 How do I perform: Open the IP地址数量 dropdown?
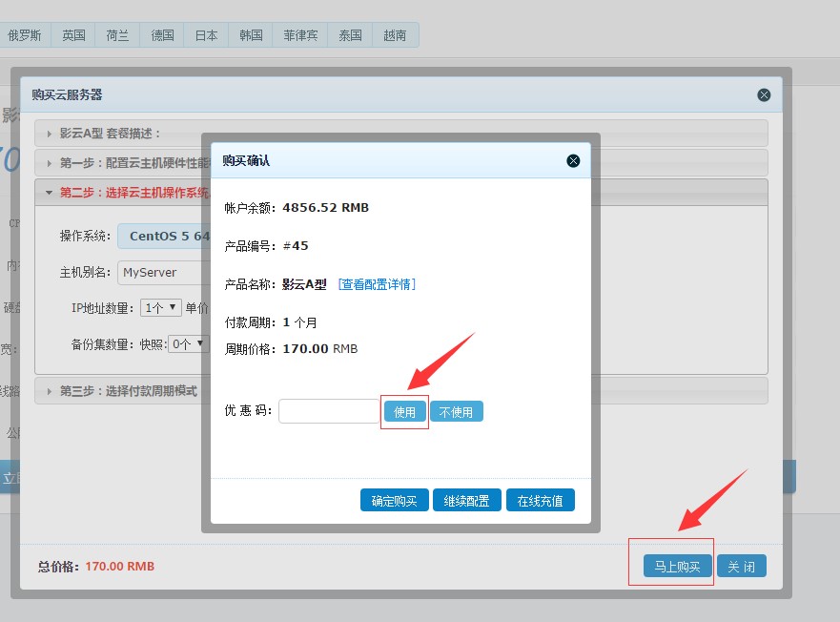pyautogui.click(x=160, y=307)
